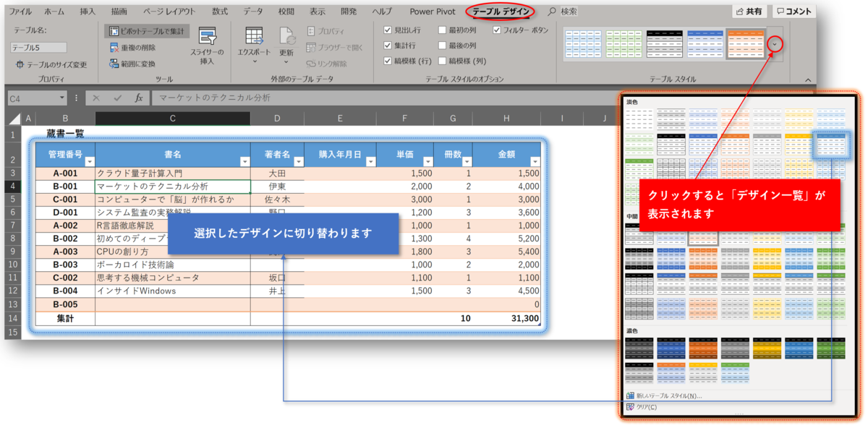This screenshot has height=433, width=868.
Task: Clear table style with クリア(C)
Action: [647, 407]
